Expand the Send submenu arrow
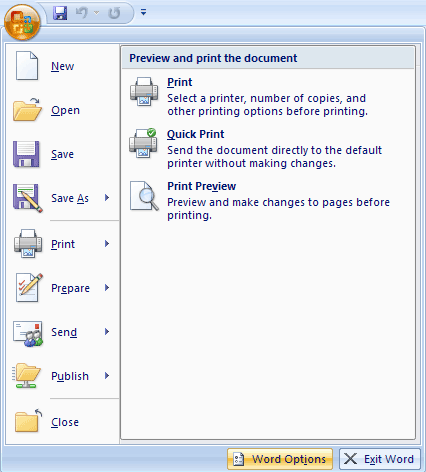 (107, 332)
